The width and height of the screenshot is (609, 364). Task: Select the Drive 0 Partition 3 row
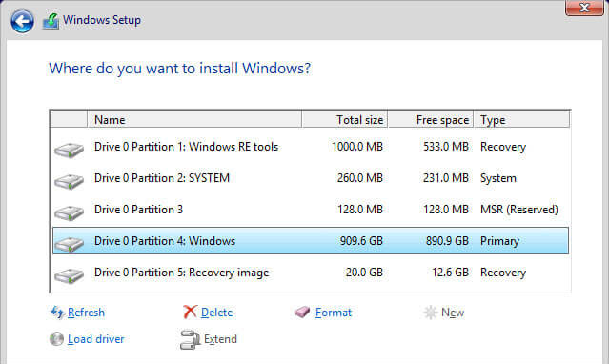click(x=311, y=210)
